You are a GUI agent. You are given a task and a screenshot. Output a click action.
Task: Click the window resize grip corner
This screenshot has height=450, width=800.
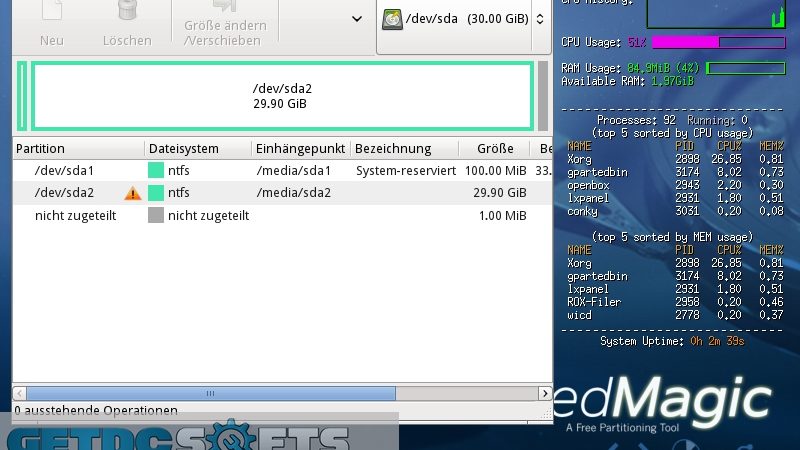click(546, 414)
